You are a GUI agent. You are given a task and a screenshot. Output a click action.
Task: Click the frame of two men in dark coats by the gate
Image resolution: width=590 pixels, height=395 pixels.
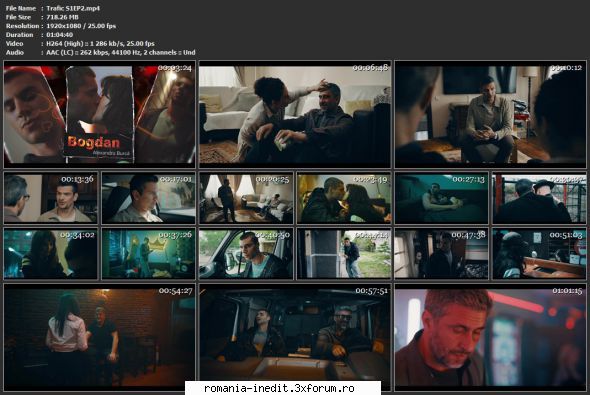pyautogui.click(x=539, y=198)
